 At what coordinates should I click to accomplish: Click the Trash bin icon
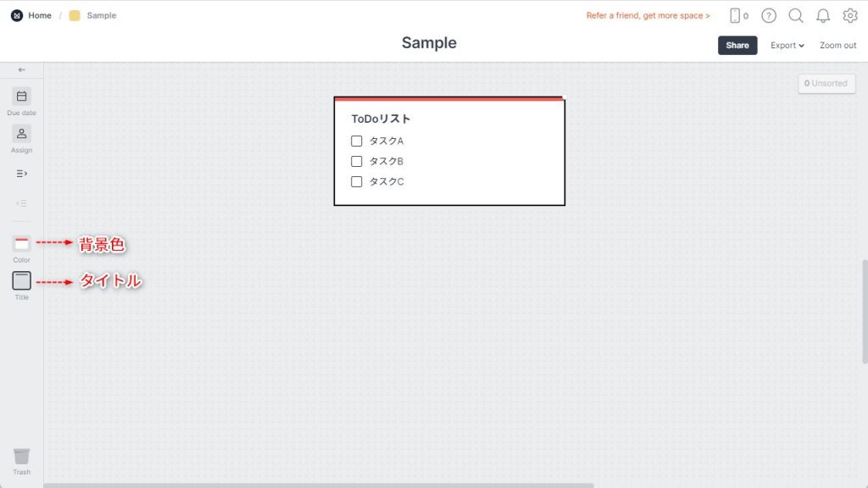click(x=21, y=457)
